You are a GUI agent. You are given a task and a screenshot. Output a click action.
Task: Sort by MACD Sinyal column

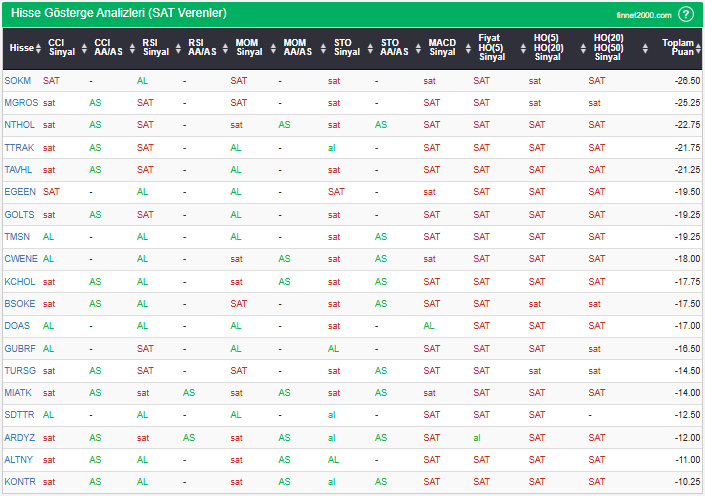[441, 47]
